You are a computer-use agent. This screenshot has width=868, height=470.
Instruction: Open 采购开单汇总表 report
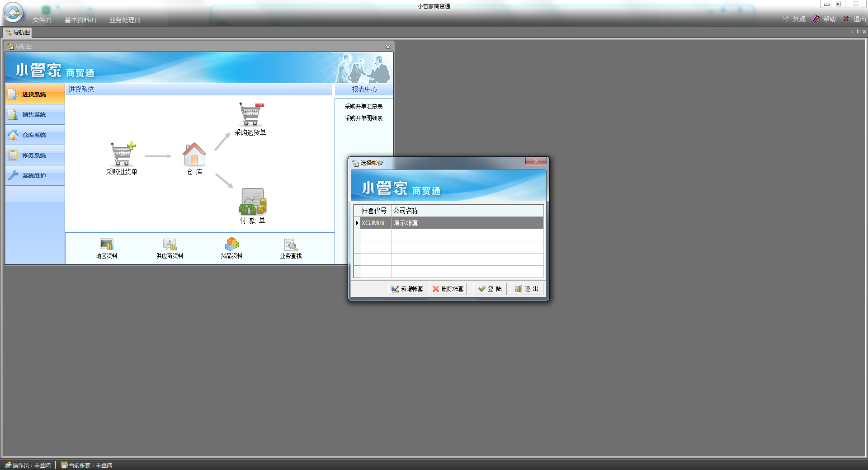point(363,106)
